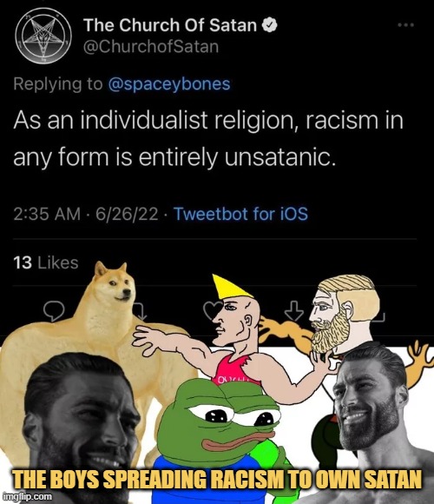Click the @ChurchofSatan handle
434x504 pixels.
(x=151, y=47)
